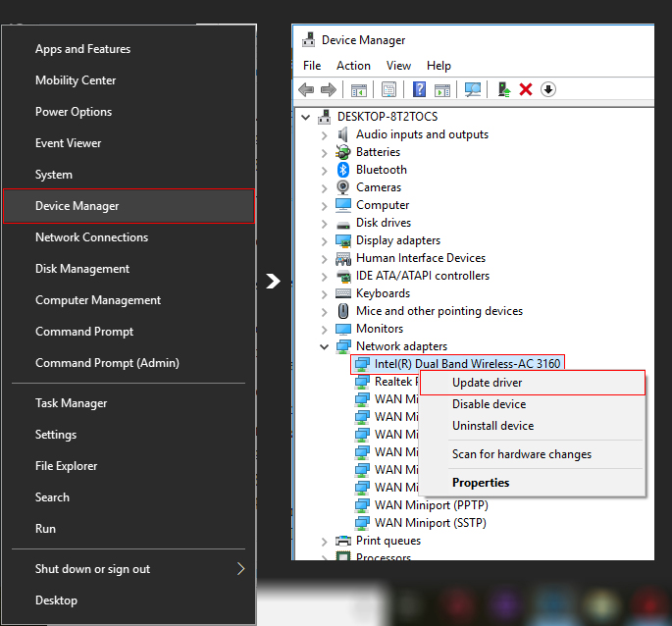Click Scan for hardware changes monitor icon
The height and width of the screenshot is (626, 672).
pos(473,89)
